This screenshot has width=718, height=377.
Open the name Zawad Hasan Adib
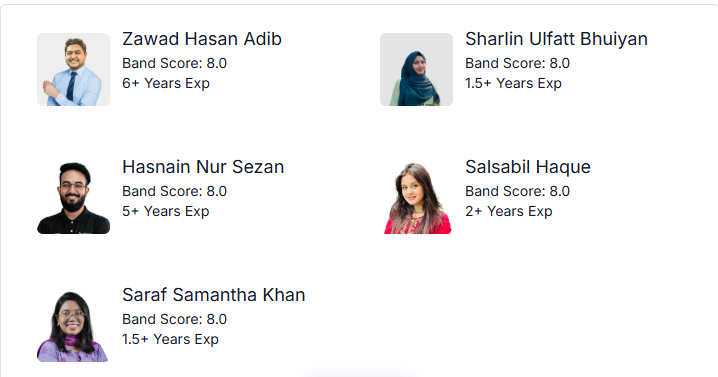(x=202, y=39)
